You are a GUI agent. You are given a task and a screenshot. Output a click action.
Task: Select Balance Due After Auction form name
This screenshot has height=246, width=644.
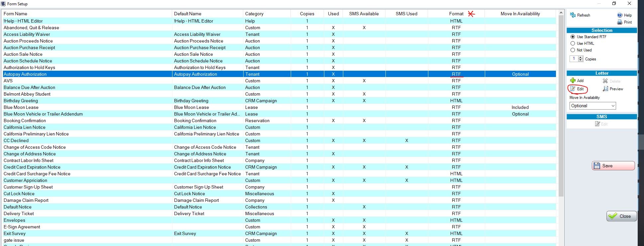[29, 87]
